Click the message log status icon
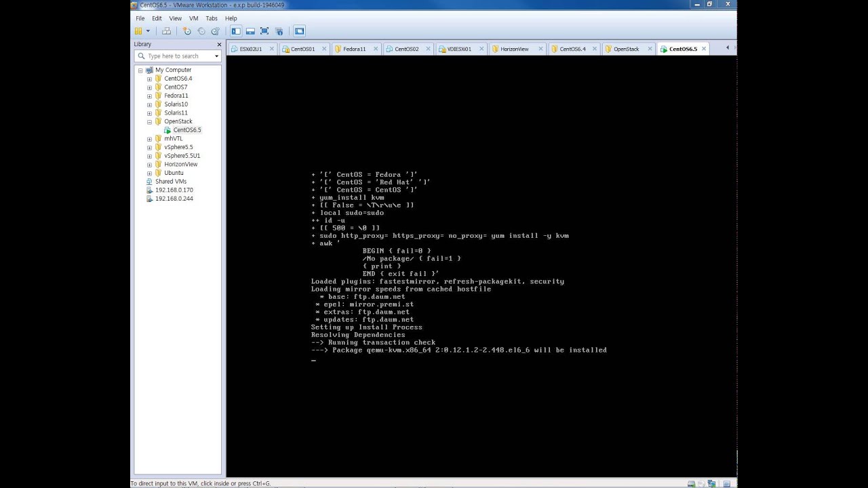Screen dimensions: 868x488 click(727, 484)
